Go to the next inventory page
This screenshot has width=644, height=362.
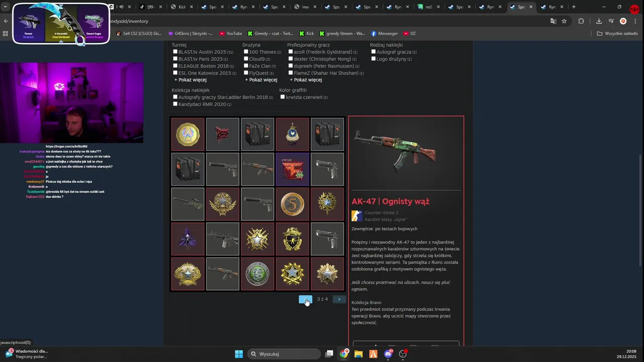pos(339,299)
